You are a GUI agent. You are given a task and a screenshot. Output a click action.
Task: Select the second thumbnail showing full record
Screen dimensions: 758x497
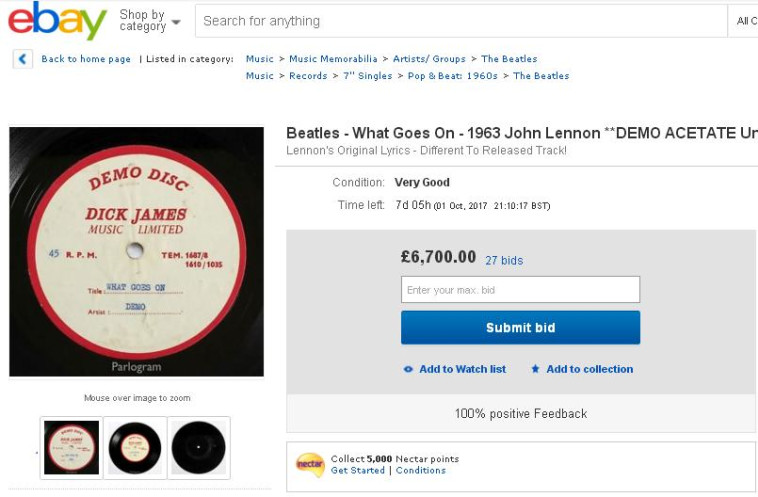tap(135, 447)
